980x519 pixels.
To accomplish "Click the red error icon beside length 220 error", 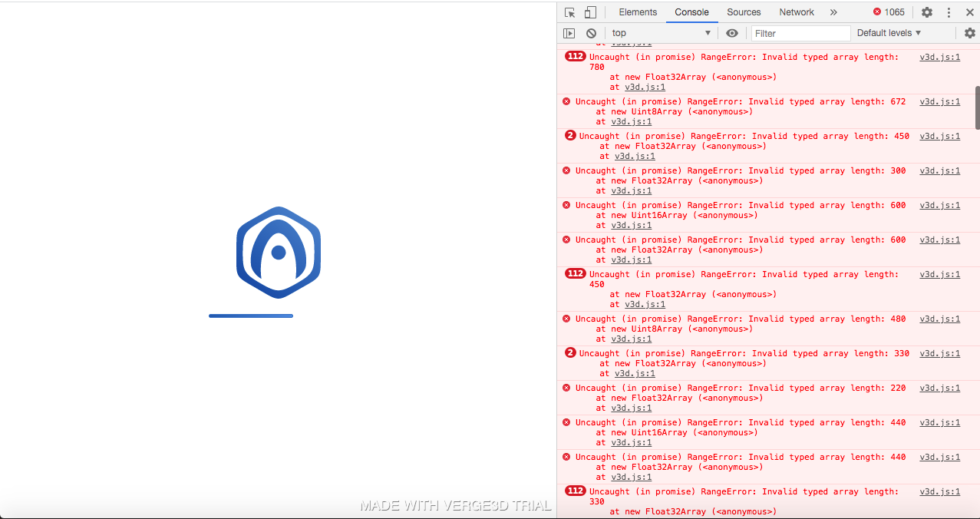I will tap(566, 388).
